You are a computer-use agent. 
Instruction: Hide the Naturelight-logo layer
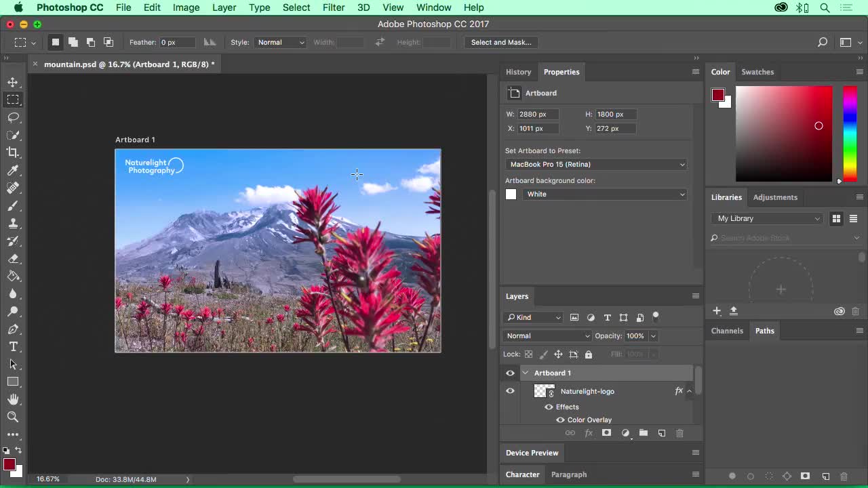tap(510, 391)
